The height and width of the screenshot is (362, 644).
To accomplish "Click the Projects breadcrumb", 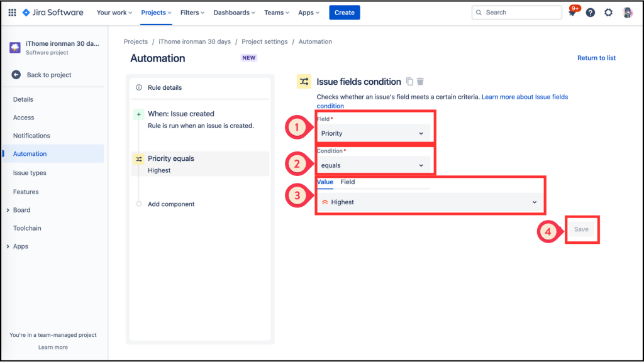I will pos(136,42).
